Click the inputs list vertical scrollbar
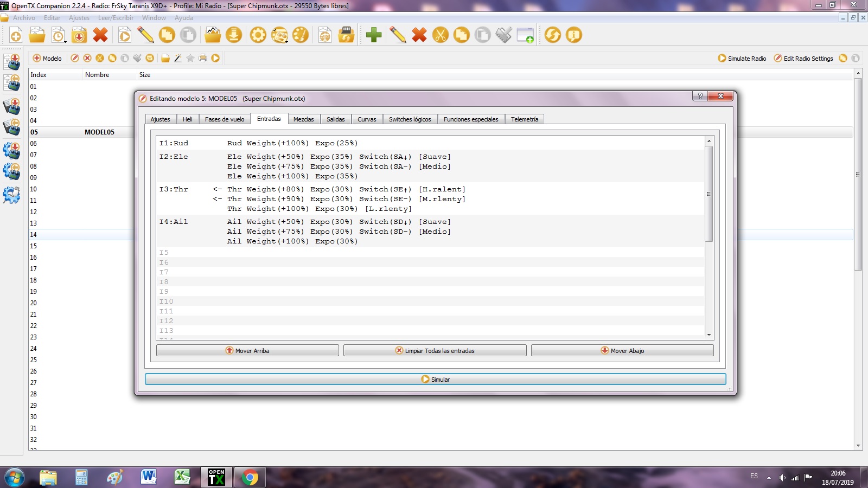Screen dimensions: 868x488 (709, 194)
